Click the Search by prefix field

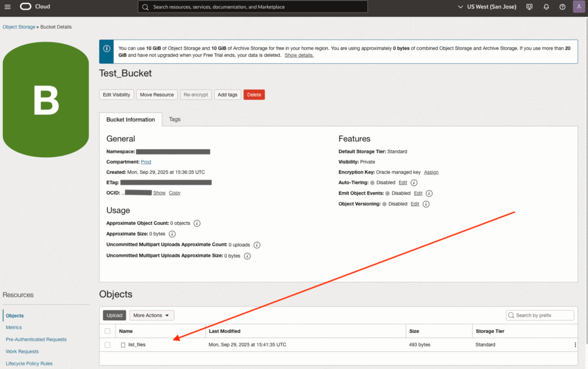coord(543,315)
